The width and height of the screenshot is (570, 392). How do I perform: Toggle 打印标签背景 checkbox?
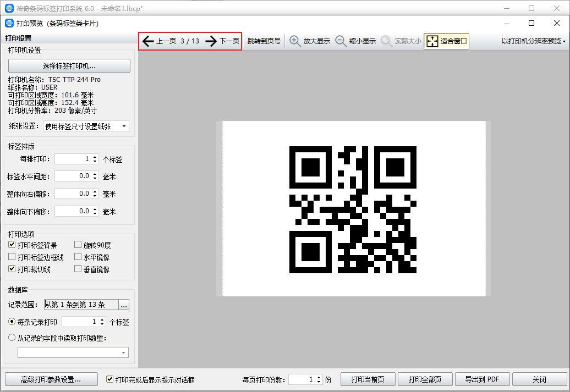pyautogui.click(x=12, y=245)
